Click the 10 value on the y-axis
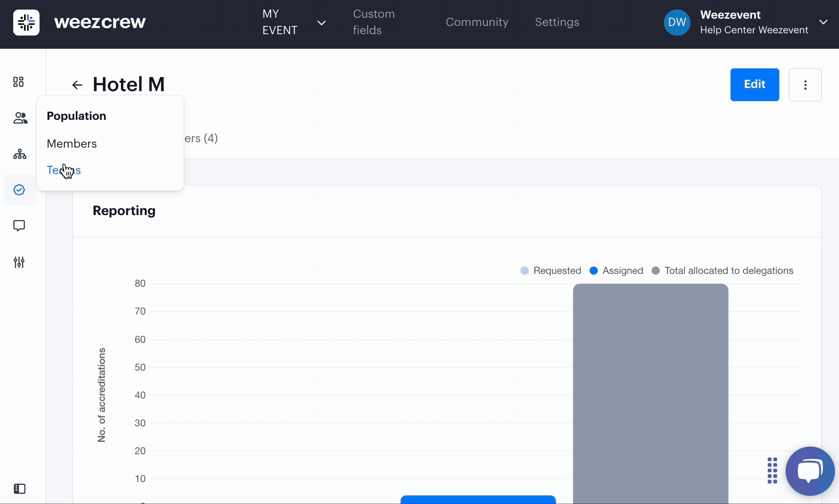This screenshot has height=504, width=839. tap(140, 478)
